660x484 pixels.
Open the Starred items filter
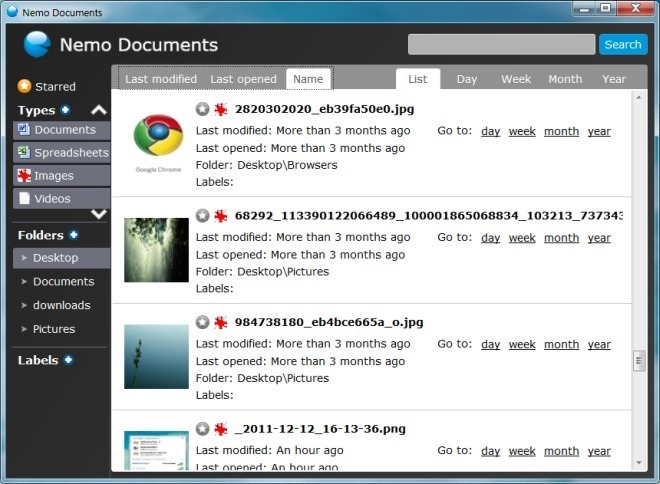(47, 87)
